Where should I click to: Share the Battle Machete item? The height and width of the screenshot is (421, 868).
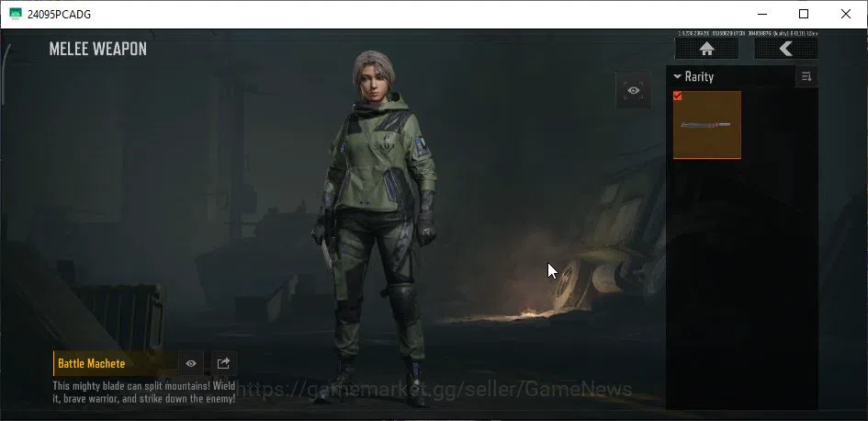[223, 363]
